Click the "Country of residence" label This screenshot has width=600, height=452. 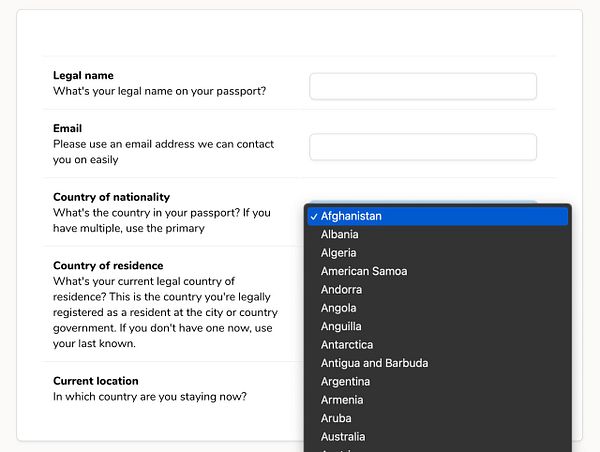coord(107,266)
